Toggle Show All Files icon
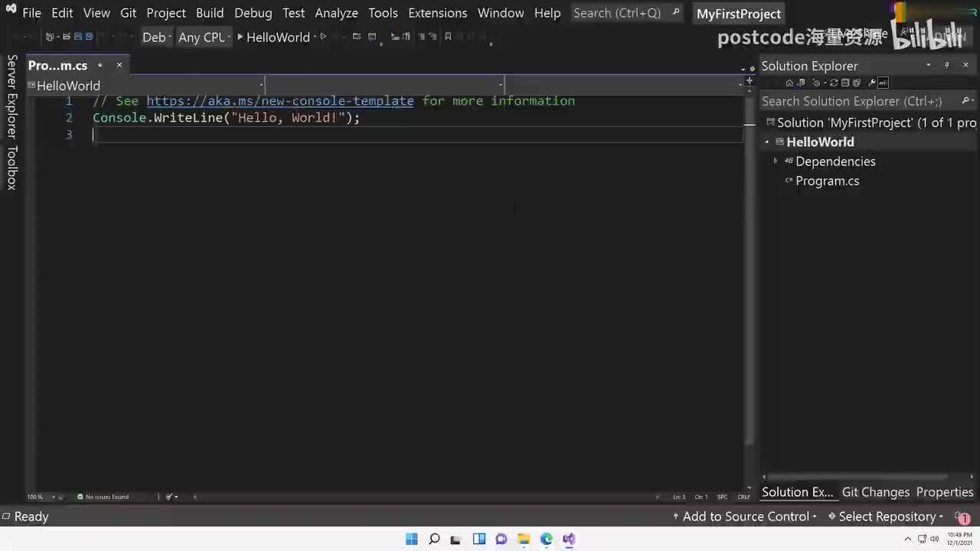 coord(857,83)
